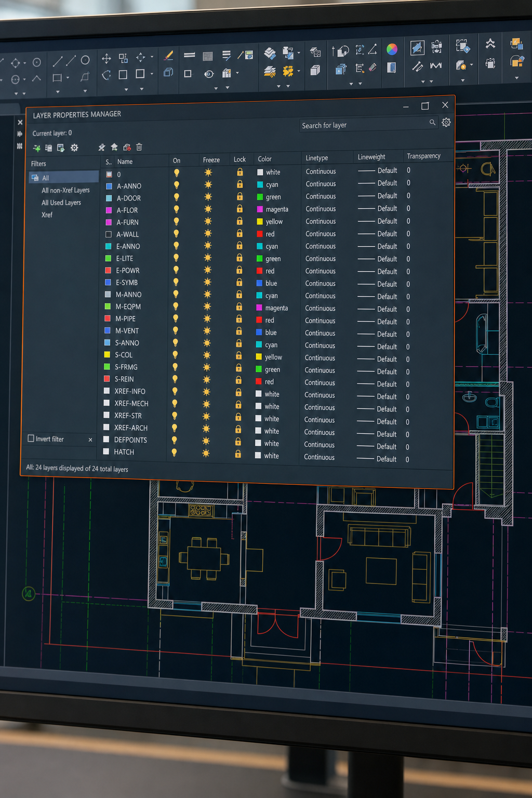The height and width of the screenshot is (798, 532).
Task: Select the All Used Layers filter
Action: 61,203
